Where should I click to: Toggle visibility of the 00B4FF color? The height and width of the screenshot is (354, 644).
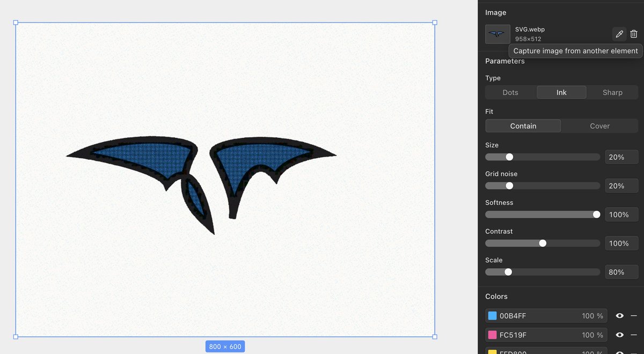pos(619,316)
